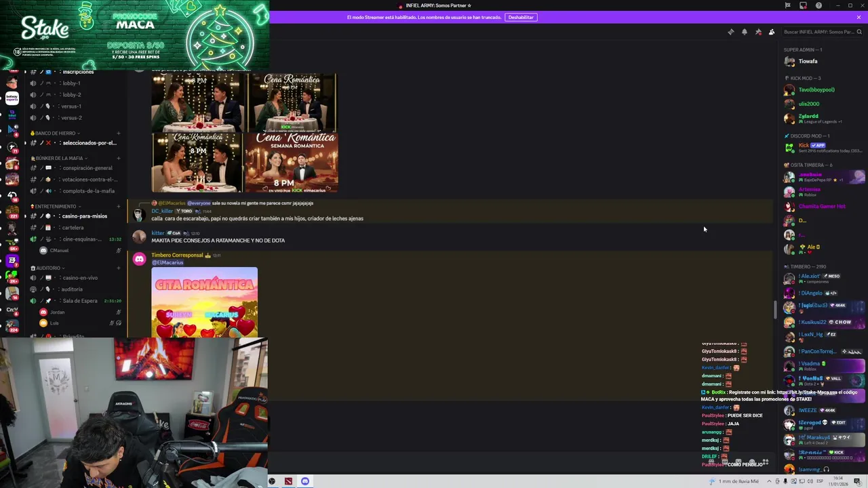Click the kitter username in chat
868x488 pixels.
pos(157,233)
